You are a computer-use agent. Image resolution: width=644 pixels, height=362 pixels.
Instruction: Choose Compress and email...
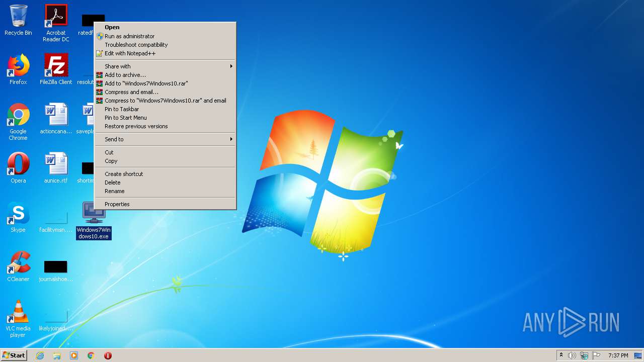[166, 92]
